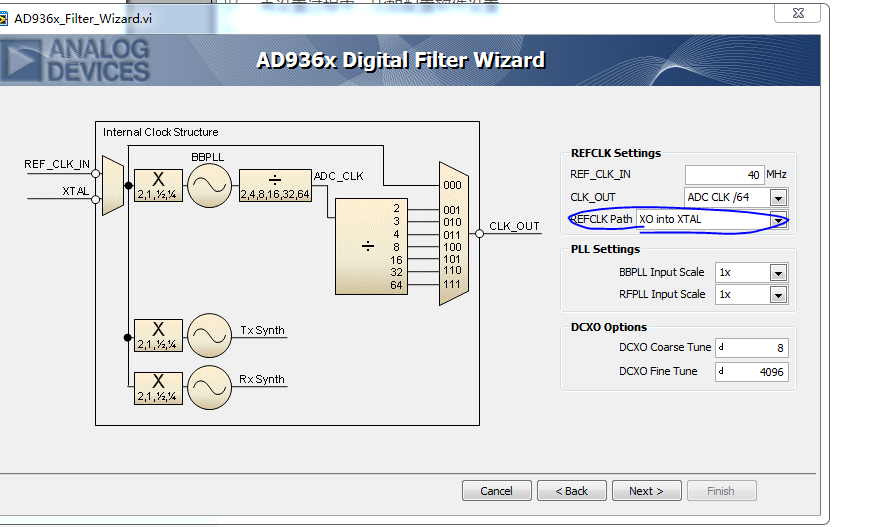Click the 'CLK_OUT' output label in diagram
The width and height of the screenshot is (887, 527).
coord(514,226)
